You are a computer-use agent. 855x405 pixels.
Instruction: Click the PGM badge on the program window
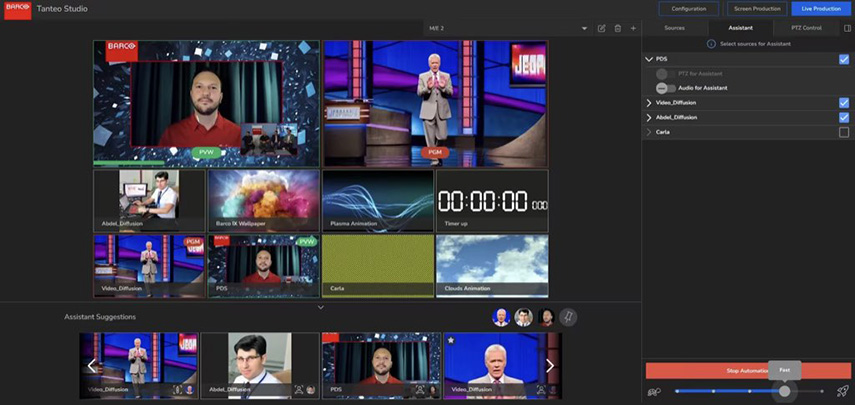click(435, 152)
